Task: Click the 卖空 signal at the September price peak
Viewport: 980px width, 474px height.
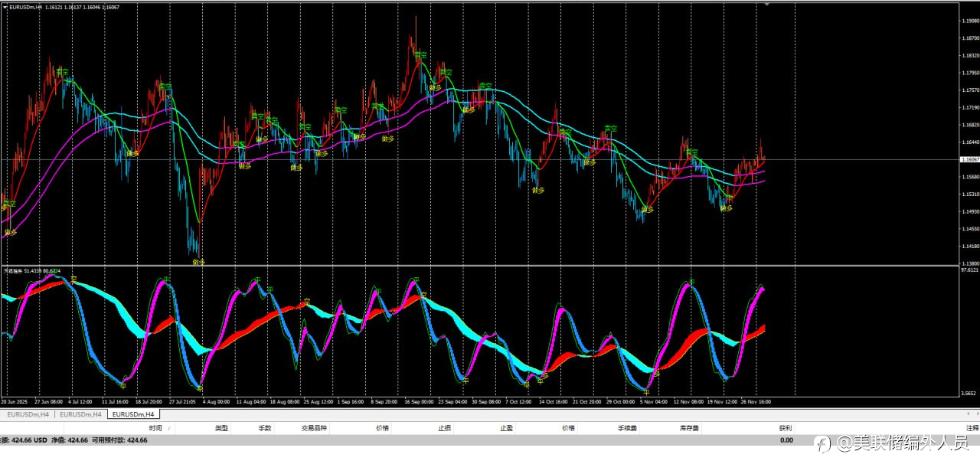Action: 420,55
